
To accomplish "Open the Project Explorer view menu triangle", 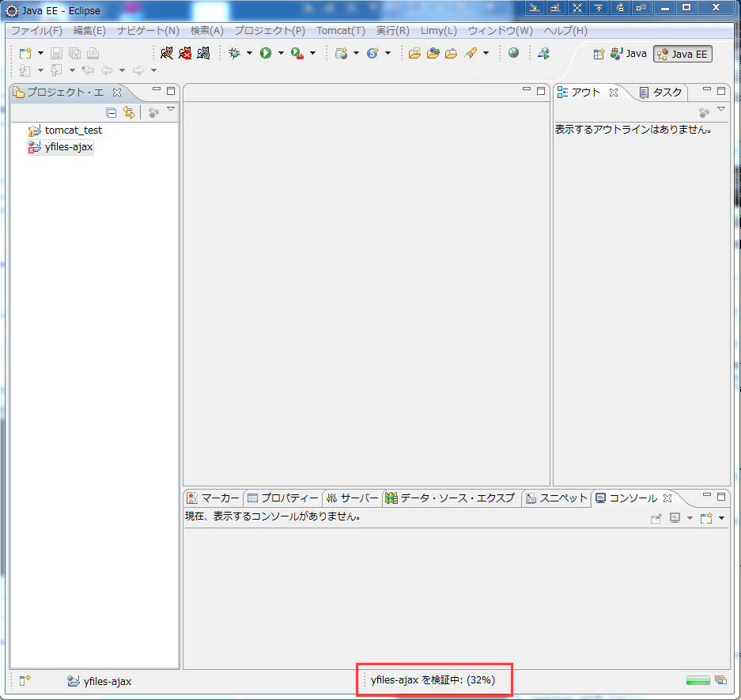I will click(x=170, y=109).
